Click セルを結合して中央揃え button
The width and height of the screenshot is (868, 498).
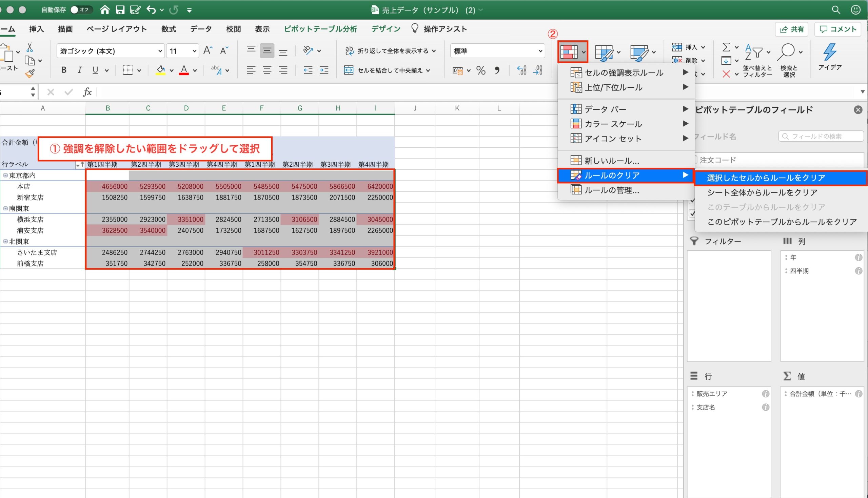(387, 70)
